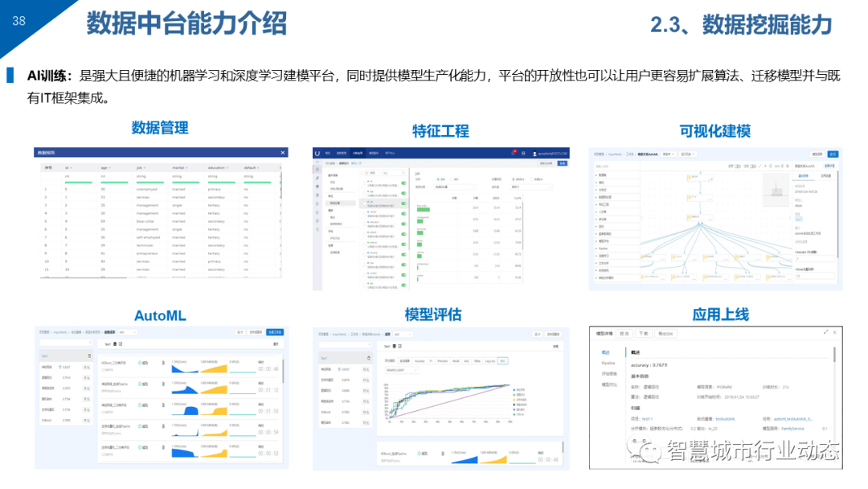The image size is (868, 489).
Task: Toggle the switch on the education feature row
Action: [403, 224]
